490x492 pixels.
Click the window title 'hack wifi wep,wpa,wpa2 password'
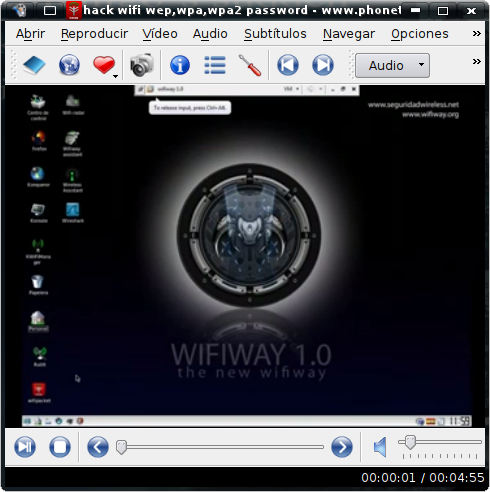pyautogui.click(x=196, y=10)
